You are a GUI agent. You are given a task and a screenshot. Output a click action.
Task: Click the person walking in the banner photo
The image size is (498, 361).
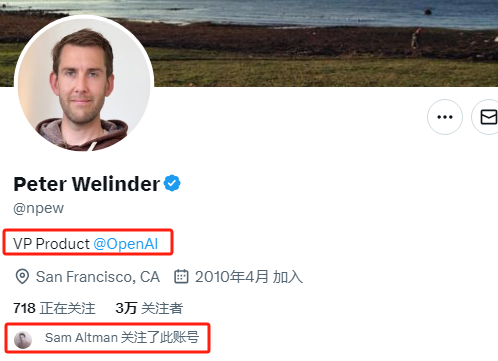(x=415, y=38)
